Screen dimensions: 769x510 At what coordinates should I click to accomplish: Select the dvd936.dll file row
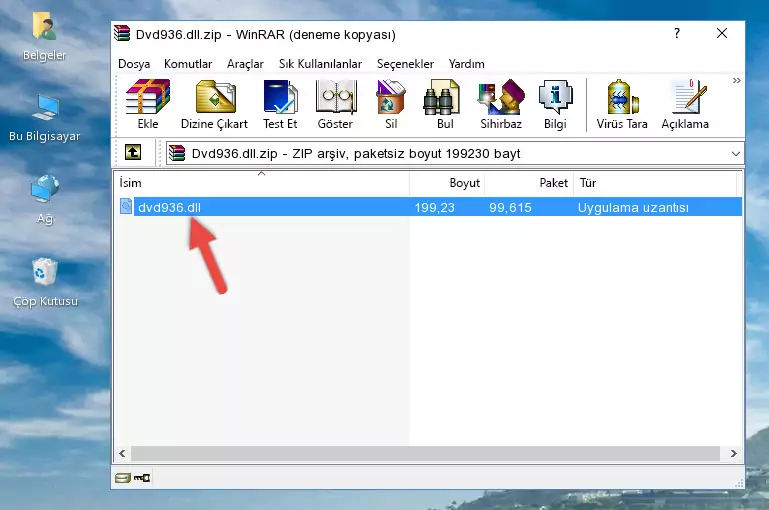click(429, 207)
